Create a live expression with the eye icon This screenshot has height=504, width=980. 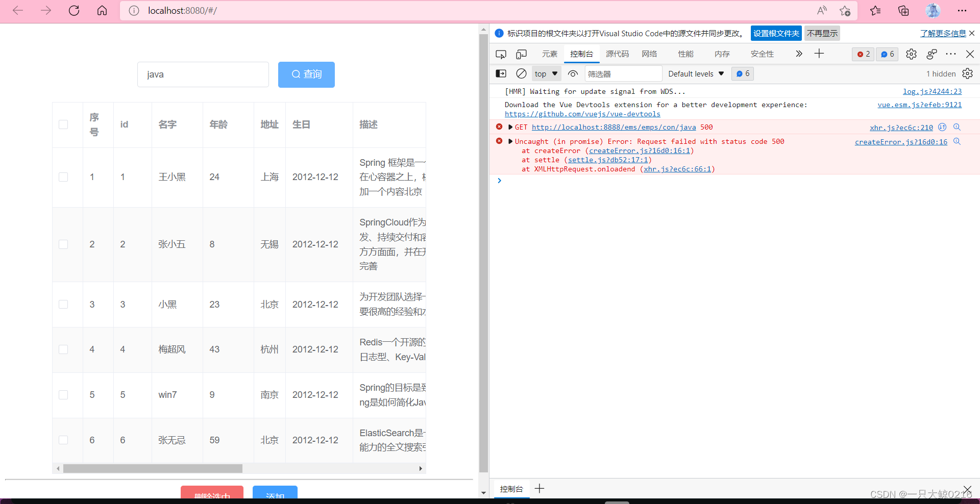(573, 73)
